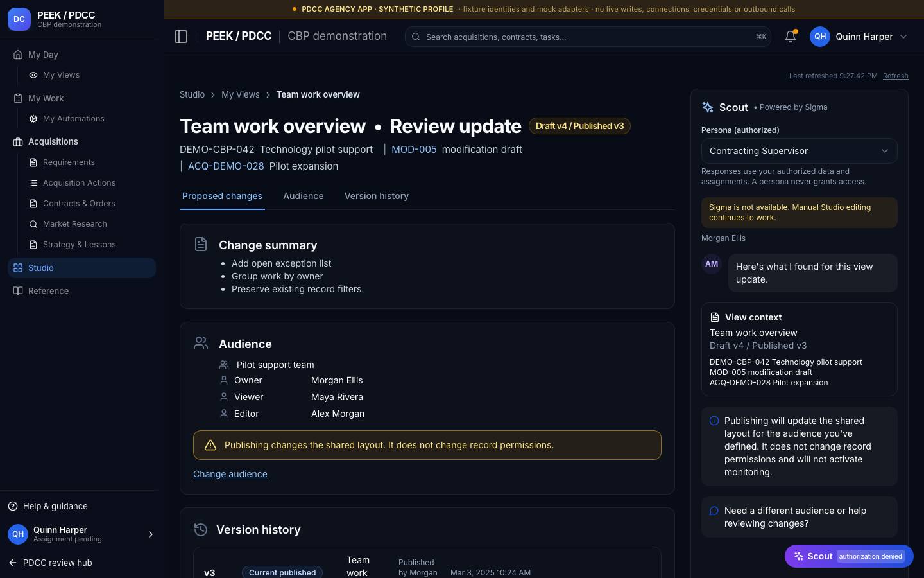Image resolution: width=924 pixels, height=578 pixels.
Task: Click the Scout sparkle icon in panel header
Action: 708,107
